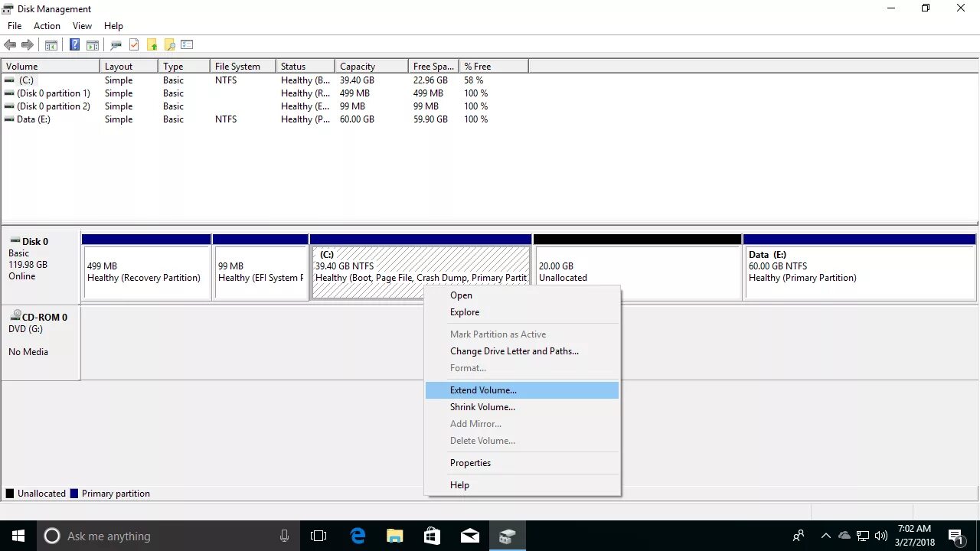Click the Forward arrow toolbar icon
Screen dimensions: 980x551
(28, 45)
